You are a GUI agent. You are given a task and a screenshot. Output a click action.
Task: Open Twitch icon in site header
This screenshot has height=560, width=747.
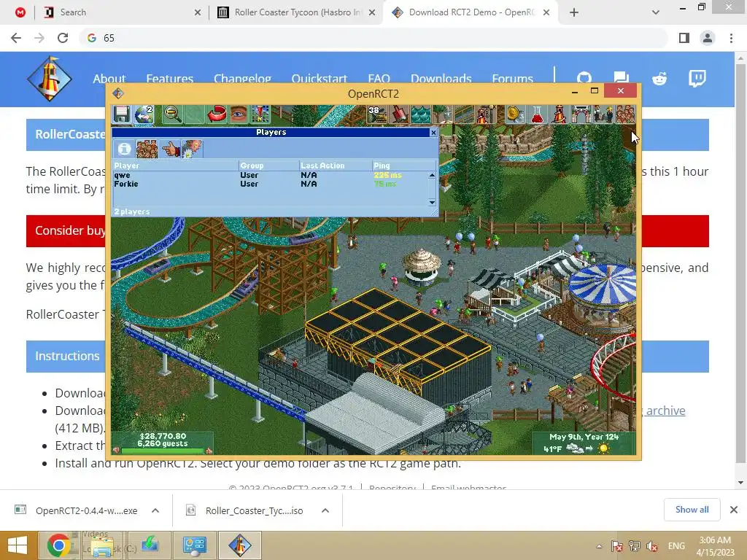click(697, 79)
